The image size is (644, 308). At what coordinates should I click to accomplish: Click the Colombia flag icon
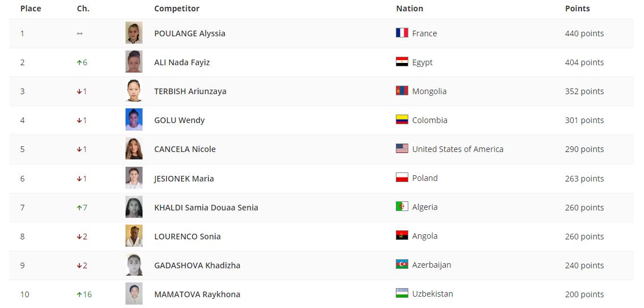coord(402,120)
